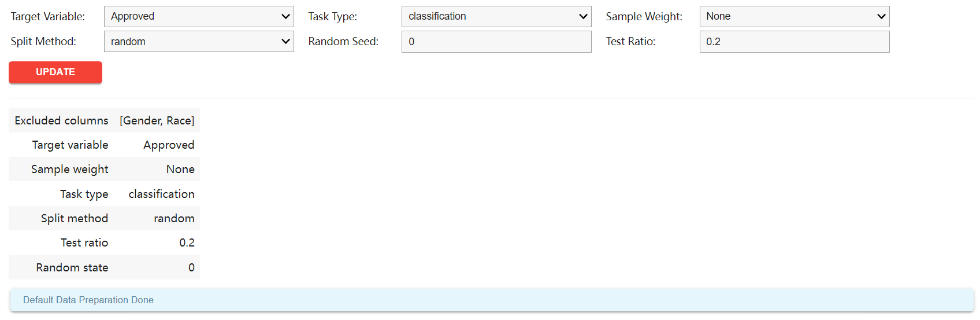Click the Random Seed input field

pyautogui.click(x=496, y=42)
